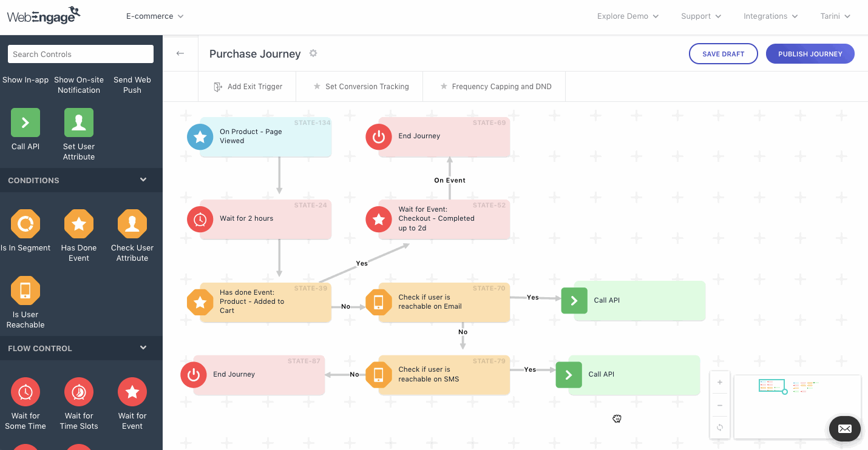This screenshot has height=450, width=868.
Task: Open the E-commerce project dropdown
Action: 155,16
